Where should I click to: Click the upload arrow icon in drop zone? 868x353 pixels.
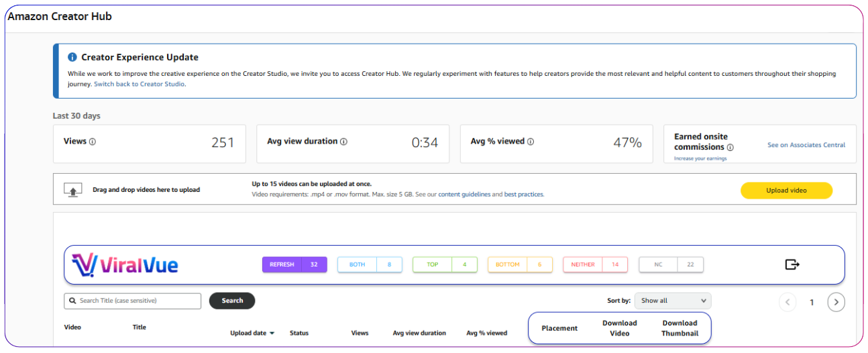coord(72,190)
